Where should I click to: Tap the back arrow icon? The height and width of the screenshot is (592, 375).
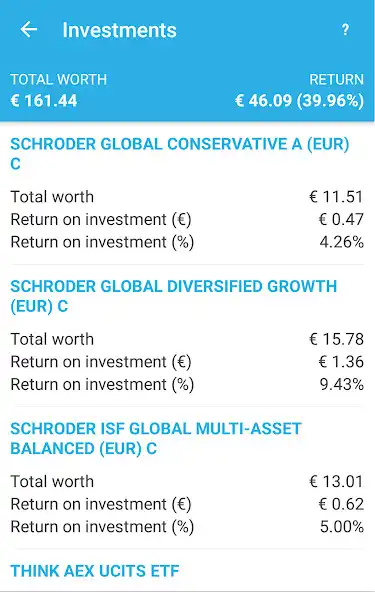[29, 29]
